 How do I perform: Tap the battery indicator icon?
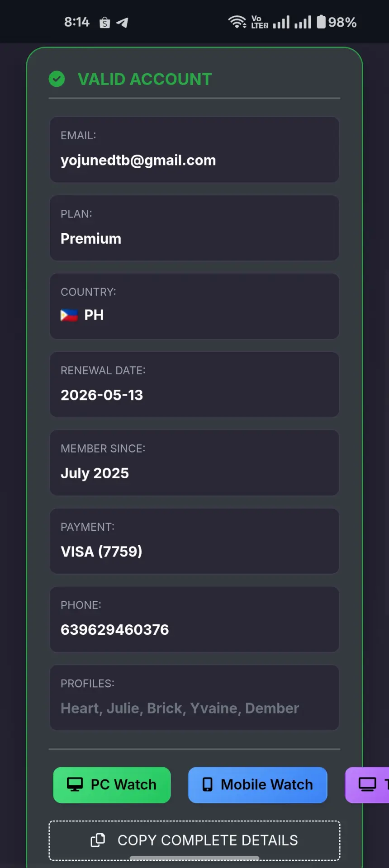[321, 22]
